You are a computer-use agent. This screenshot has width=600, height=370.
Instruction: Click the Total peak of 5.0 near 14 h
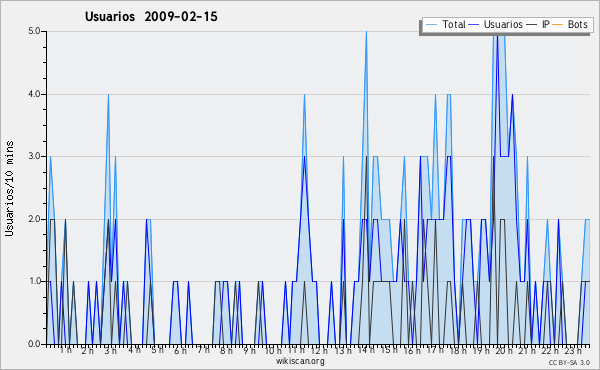366,32
